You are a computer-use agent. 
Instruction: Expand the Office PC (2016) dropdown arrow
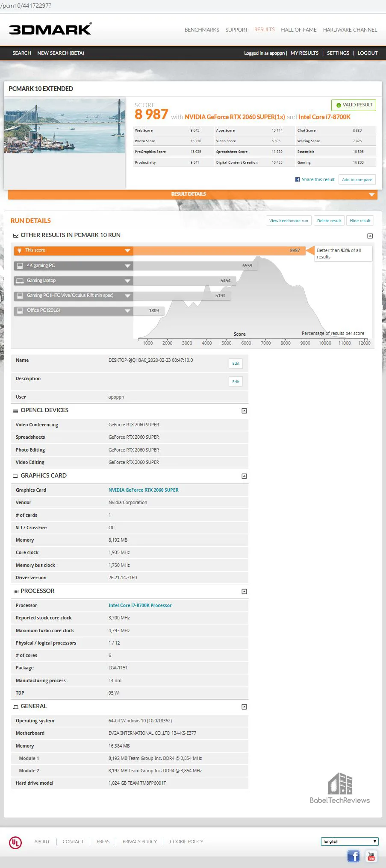coord(127,311)
